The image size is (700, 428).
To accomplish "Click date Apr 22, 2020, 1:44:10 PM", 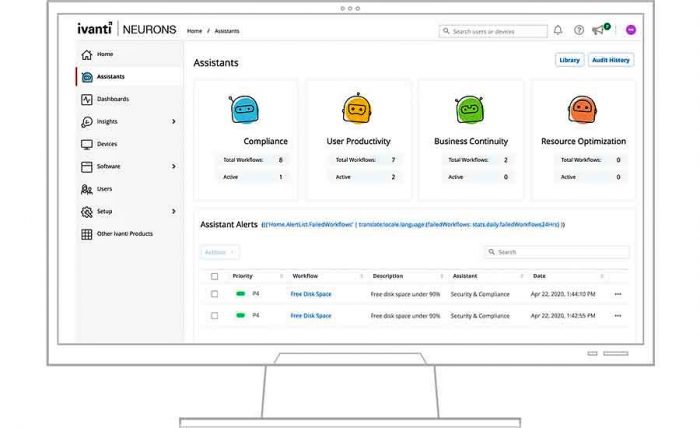I will [x=563, y=294].
